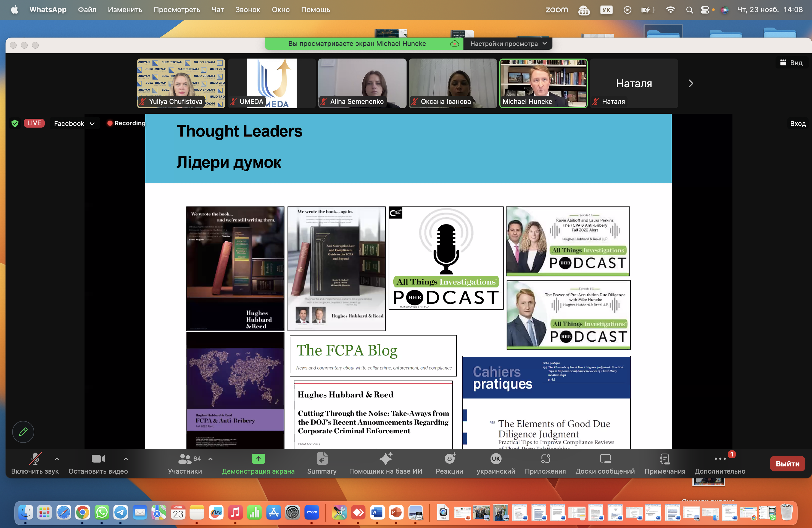The image size is (812, 528).
Task: Expand the arrow next to Participants count
Action: click(x=210, y=459)
